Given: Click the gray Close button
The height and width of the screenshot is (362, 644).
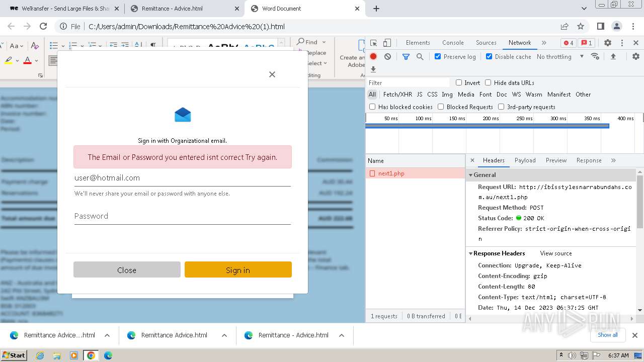Looking at the screenshot, I should (x=127, y=269).
